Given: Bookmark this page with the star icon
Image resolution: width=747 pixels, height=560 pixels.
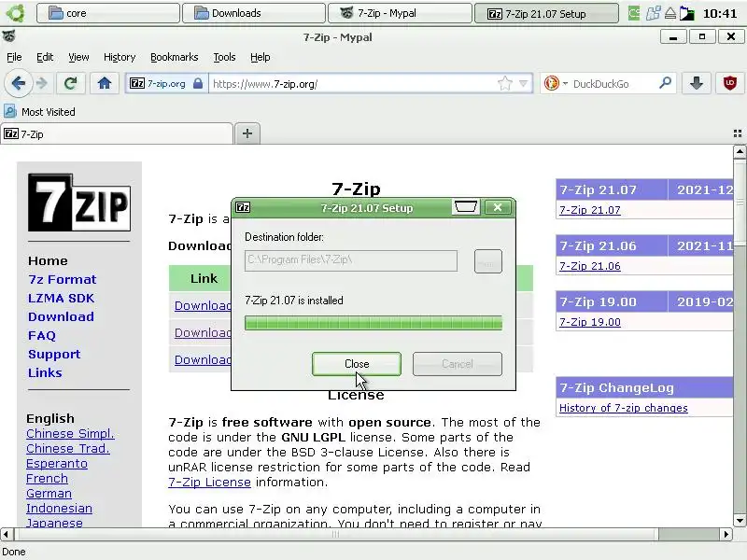Looking at the screenshot, I should [x=504, y=84].
